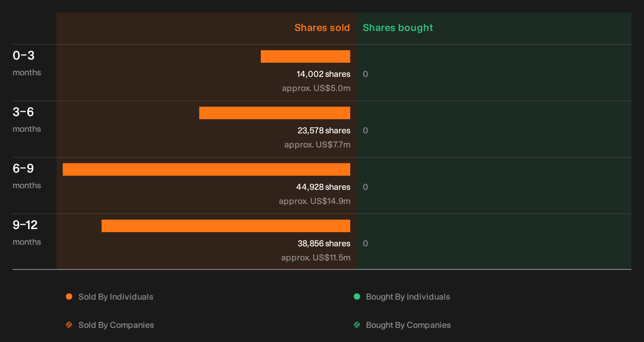Click the 3-6 months row label
The height and width of the screenshot is (342, 644).
[x=27, y=120]
